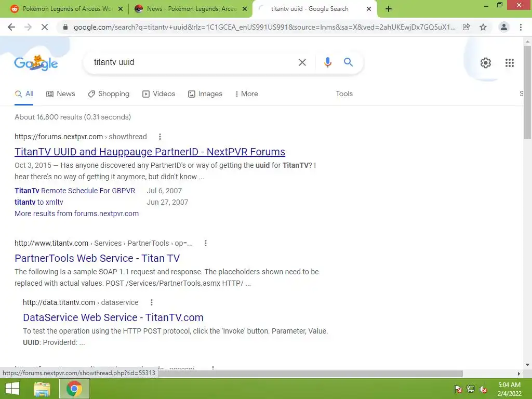Open options for the www.titantv.com result

205,243
